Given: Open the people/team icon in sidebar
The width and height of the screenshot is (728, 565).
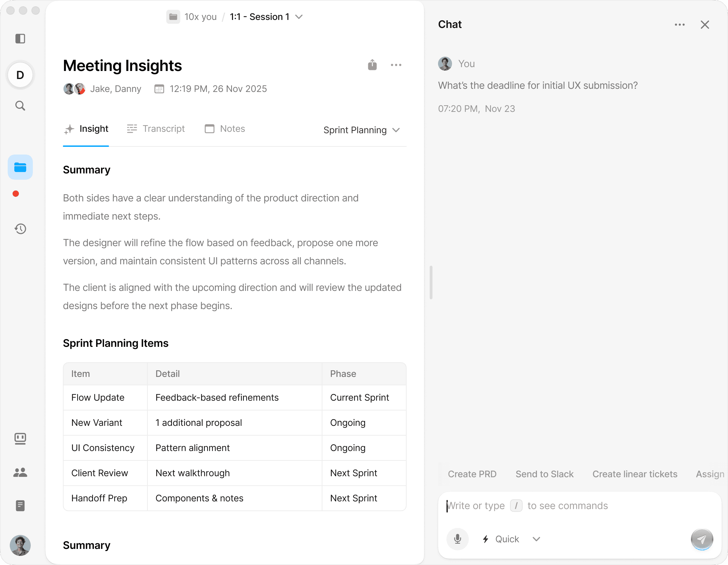Looking at the screenshot, I should [x=20, y=472].
